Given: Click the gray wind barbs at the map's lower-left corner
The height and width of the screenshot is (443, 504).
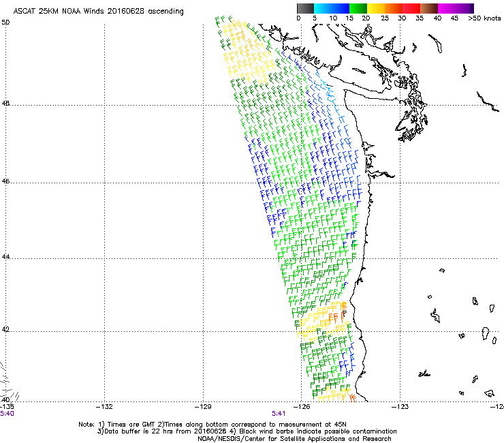Looking at the screenshot, I should coord(8,383).
